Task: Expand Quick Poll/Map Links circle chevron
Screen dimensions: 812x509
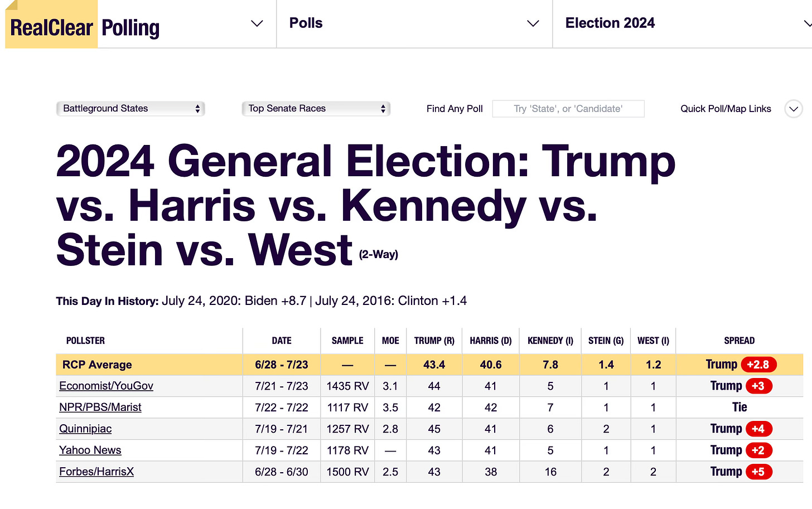Action: click(x=793, y=109)
